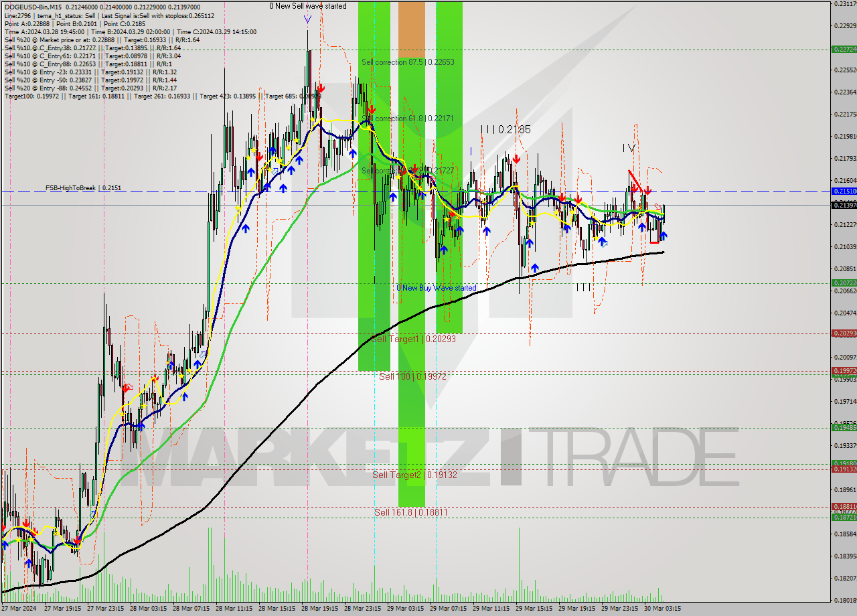The image size is (857, 616).
Task: Click the 0.20097 price axis value
Action: [845, 356]
